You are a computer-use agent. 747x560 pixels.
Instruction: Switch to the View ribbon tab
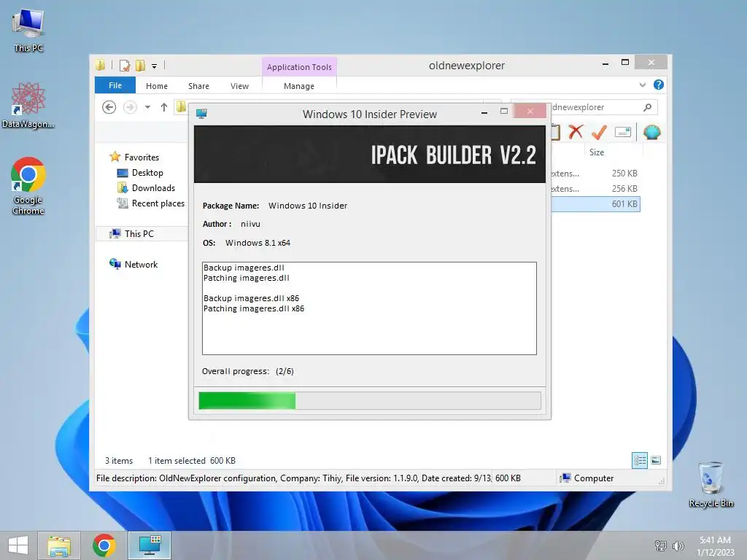click(239, 86)
